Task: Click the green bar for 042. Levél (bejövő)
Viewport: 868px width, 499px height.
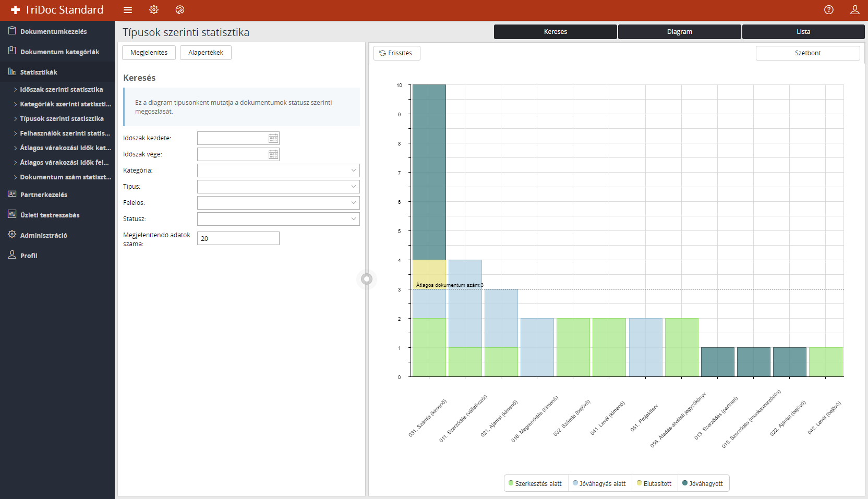Action: point(826,362)
